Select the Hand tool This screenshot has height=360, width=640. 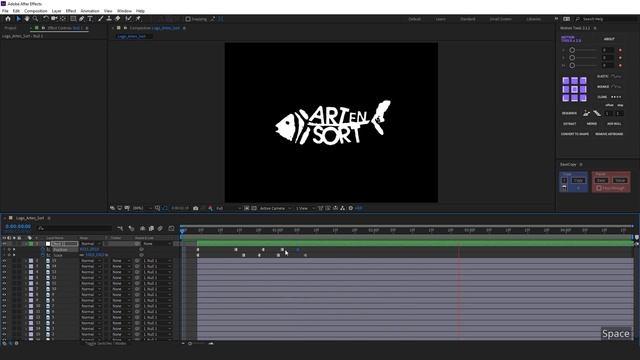(x=27, y=19)
